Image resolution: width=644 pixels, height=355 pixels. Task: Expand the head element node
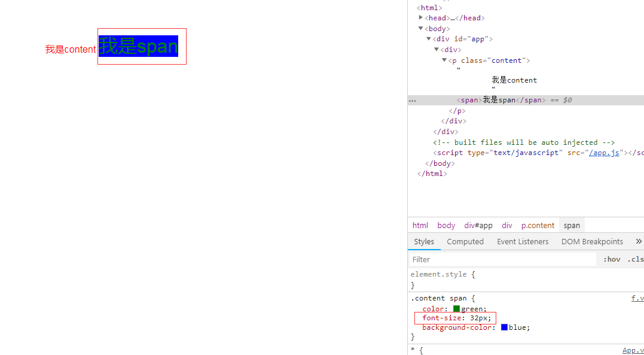[x=420, y=17]
